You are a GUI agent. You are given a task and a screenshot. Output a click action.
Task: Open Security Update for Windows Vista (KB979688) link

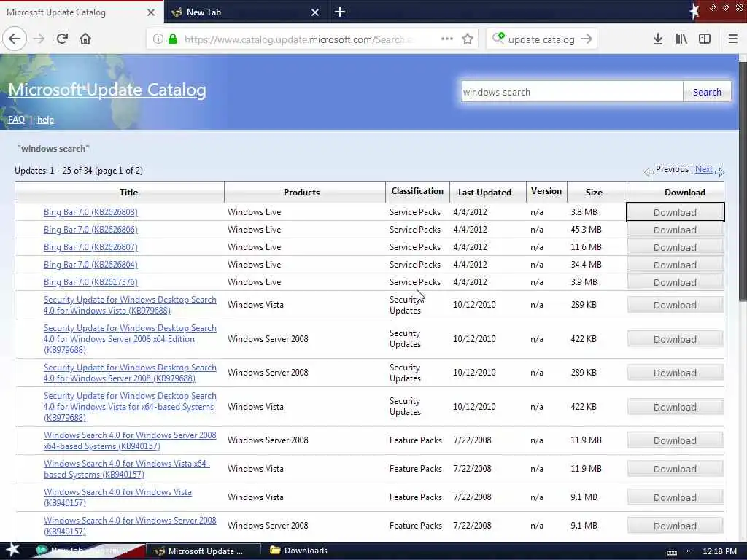(130, 305)
